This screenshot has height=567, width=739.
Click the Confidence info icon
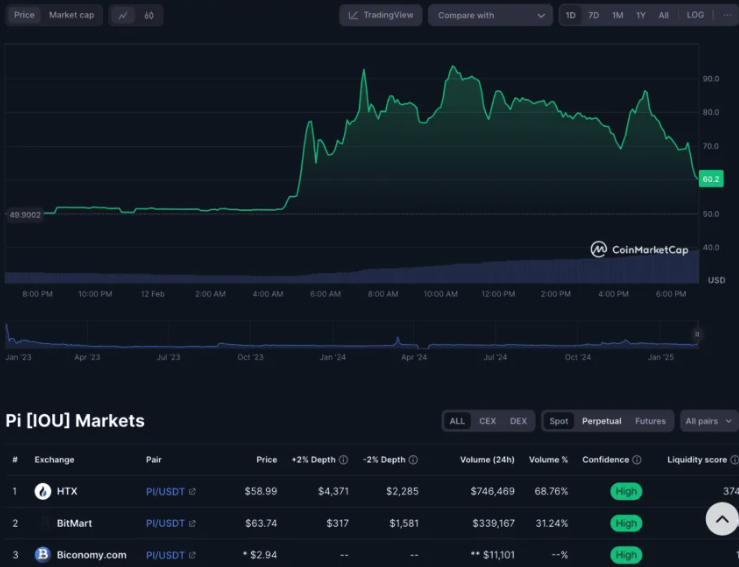pos(637,460)
